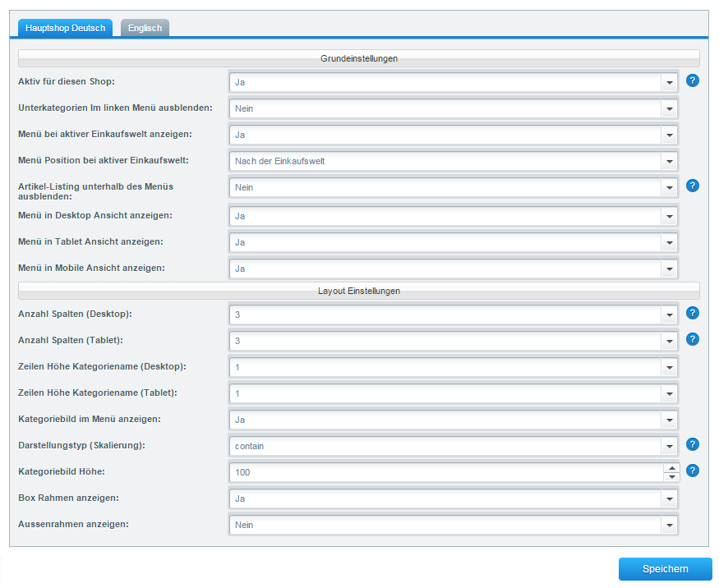This screenshot has width=719, height=588.
Task: Click the Speichern button
Action: [x=666, y=569]
